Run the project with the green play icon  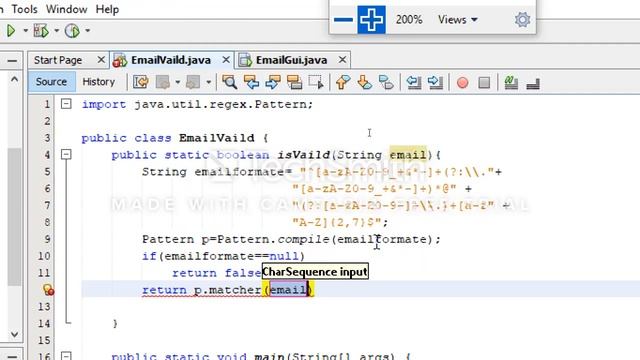[x=11, y=31]
